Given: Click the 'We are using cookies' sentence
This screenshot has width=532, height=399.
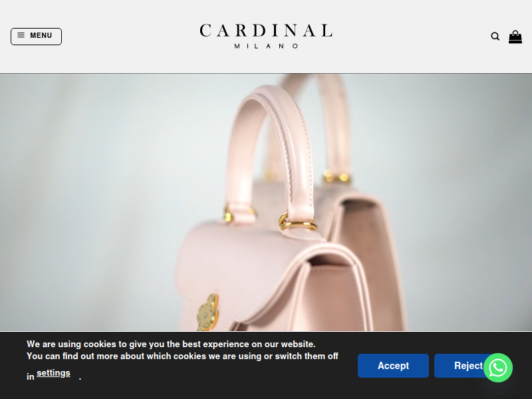Looking at the screenshot, I should (x=171, y=344).
